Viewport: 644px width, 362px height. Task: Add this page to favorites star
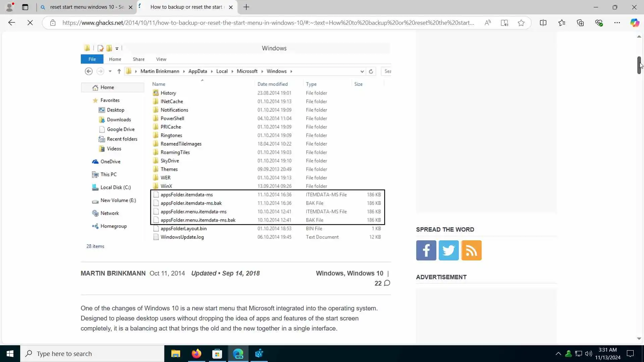tap(521, 23)
